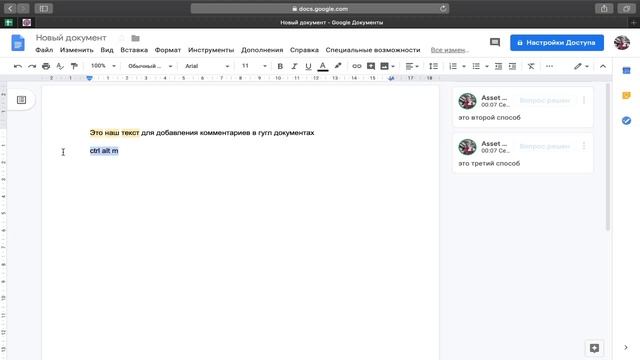The height and width of the screenshot is (360, 640).
Task: Open the Вставка menu
Action: (134, 50)
